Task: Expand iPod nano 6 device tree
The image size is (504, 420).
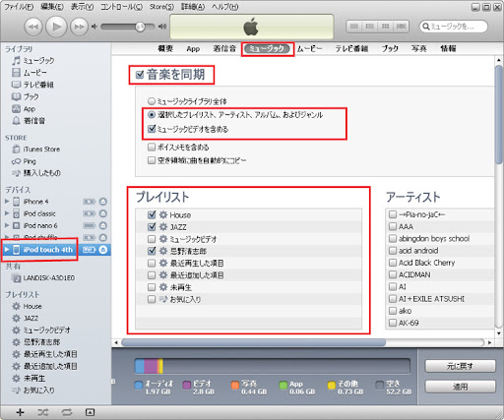Action: (x=7, y=225)
